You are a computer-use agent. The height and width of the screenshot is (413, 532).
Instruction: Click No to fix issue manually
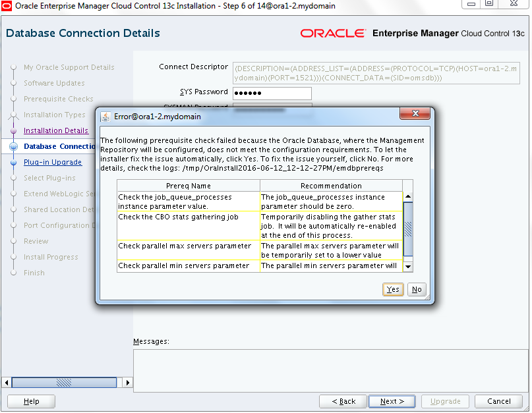(x=416, y=289)
